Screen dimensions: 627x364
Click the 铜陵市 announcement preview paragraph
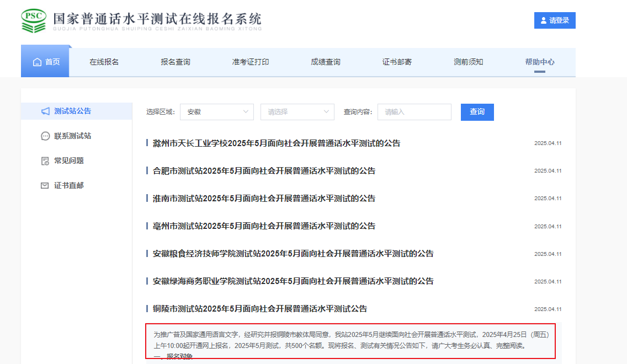[351, 340]
